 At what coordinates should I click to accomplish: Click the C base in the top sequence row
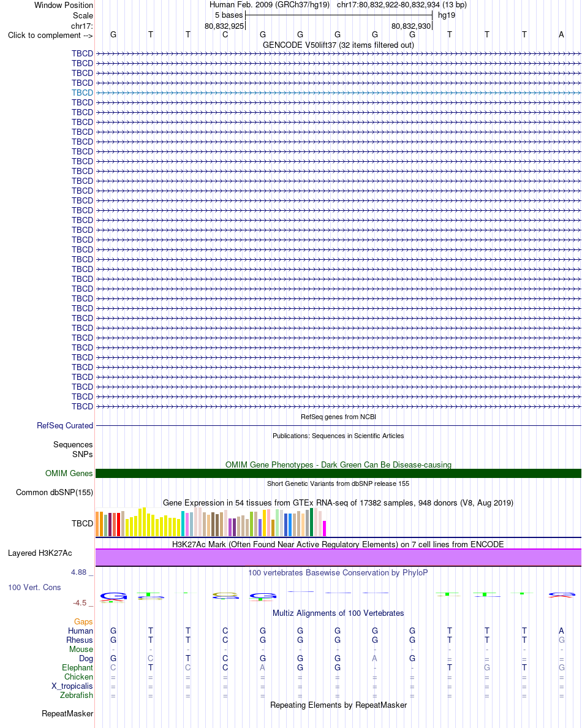(225, 35)
